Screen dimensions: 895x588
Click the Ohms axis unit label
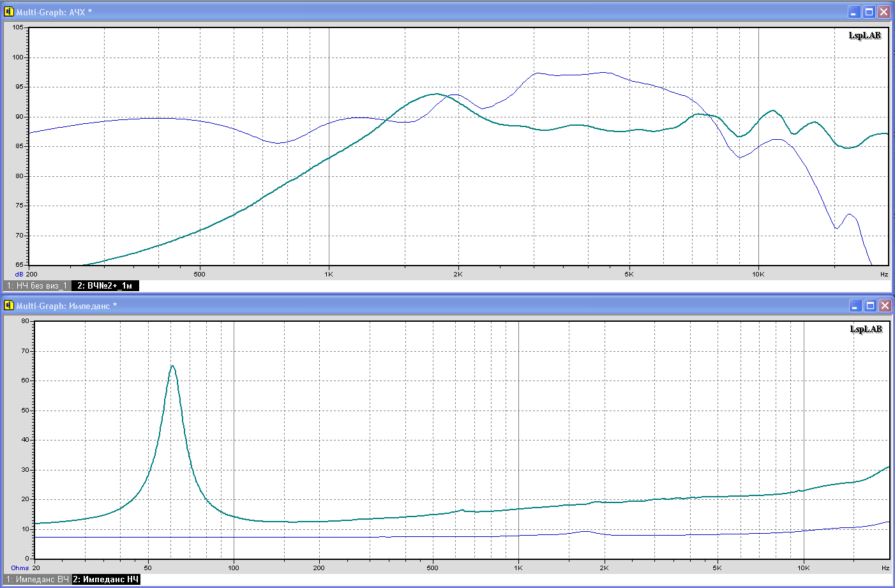tap(20, 568)
